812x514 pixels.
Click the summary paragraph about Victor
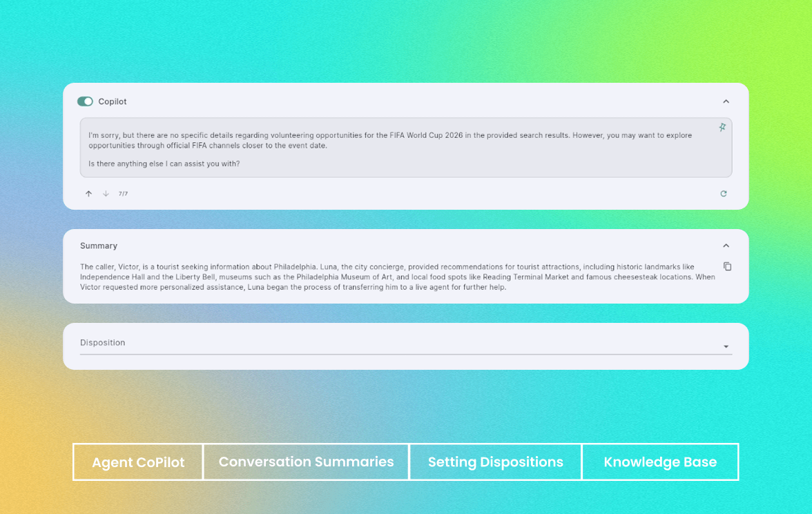point(397,277)
